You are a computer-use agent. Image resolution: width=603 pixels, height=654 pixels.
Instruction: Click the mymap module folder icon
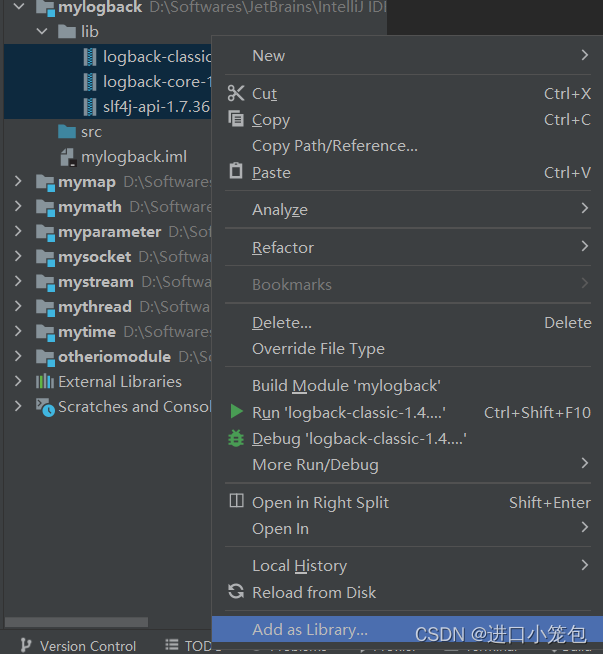pos(45,183)
